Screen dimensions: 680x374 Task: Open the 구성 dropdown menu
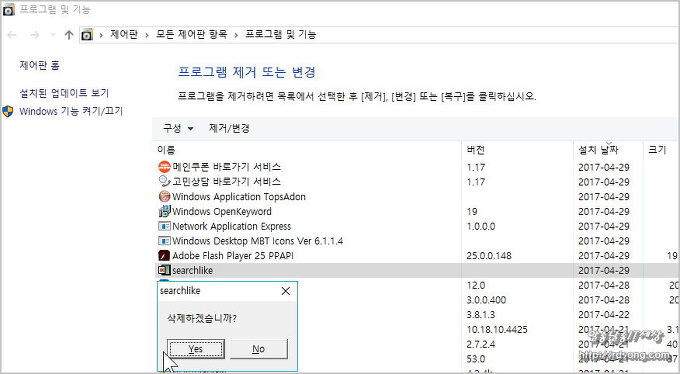178,128
